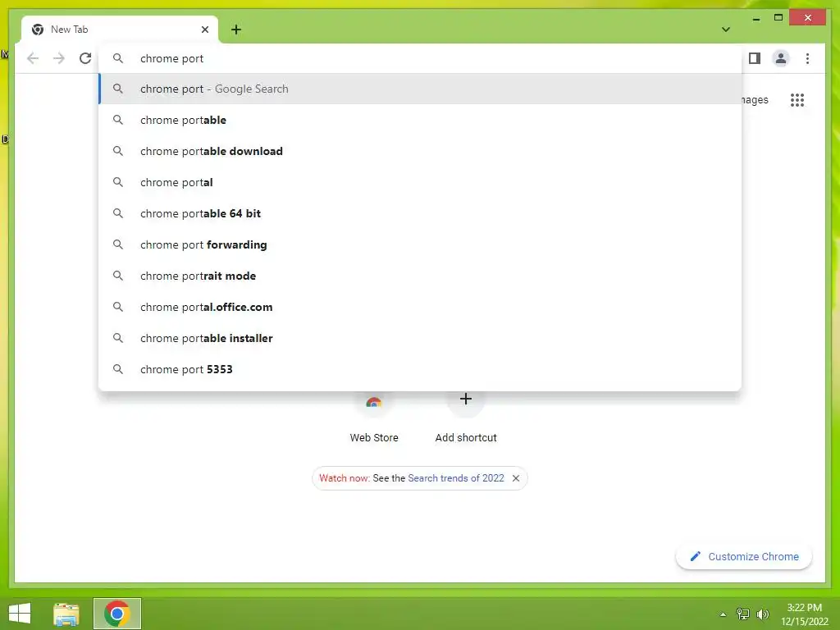
Task: Pick "chrome portrait mode" suggestion
Action: (421, 276)
